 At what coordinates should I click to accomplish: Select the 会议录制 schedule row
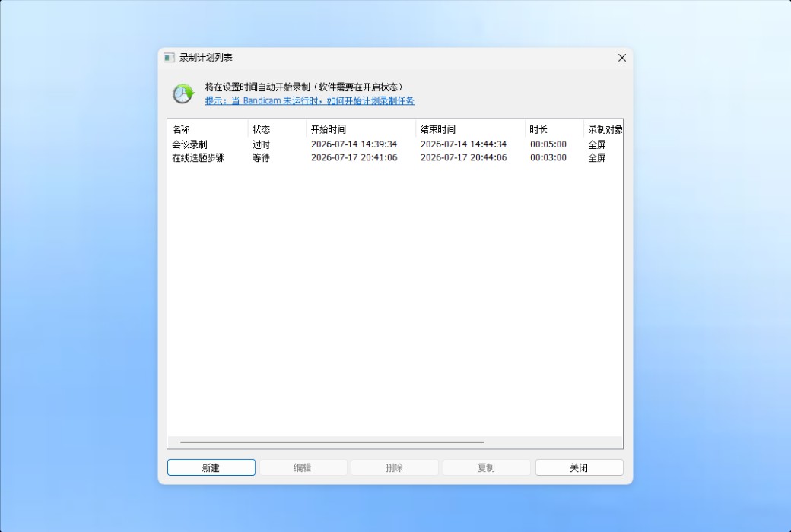coord(395,144)
